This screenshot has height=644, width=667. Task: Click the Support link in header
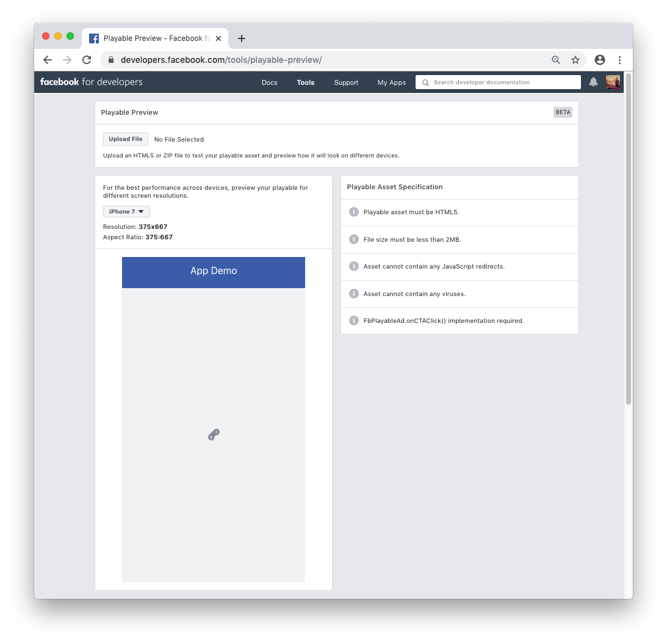tap(346, 82)
